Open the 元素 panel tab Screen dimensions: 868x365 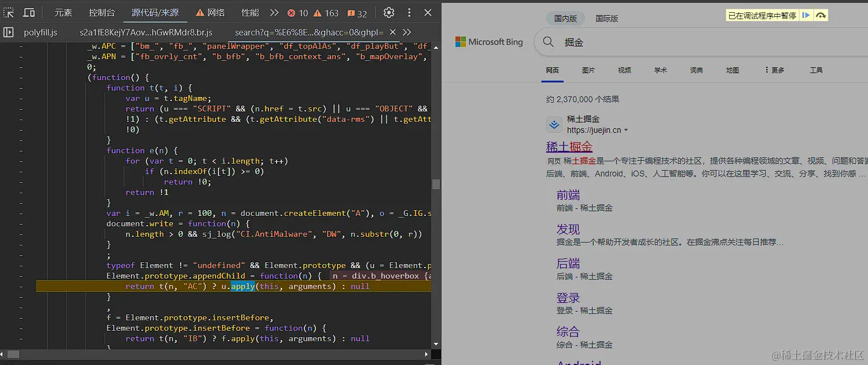point(63,13)
